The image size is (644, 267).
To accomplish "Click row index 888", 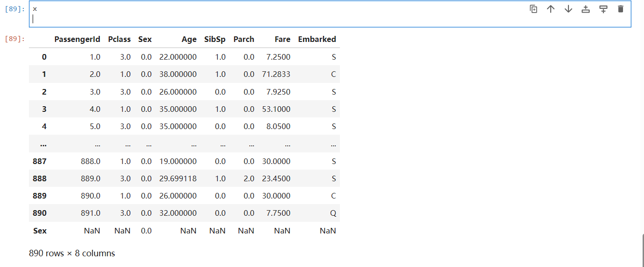I will tap(40, 178).
